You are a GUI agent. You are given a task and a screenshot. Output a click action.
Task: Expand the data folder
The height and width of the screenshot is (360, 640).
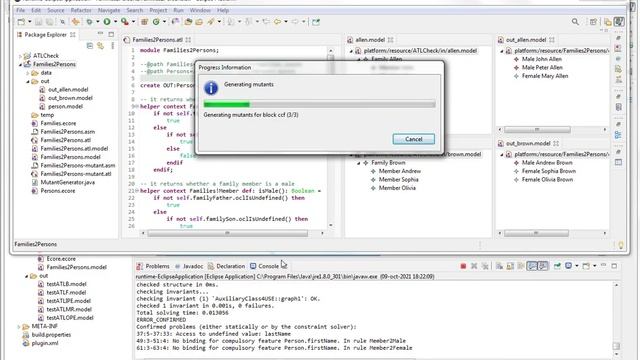[28, 73]
